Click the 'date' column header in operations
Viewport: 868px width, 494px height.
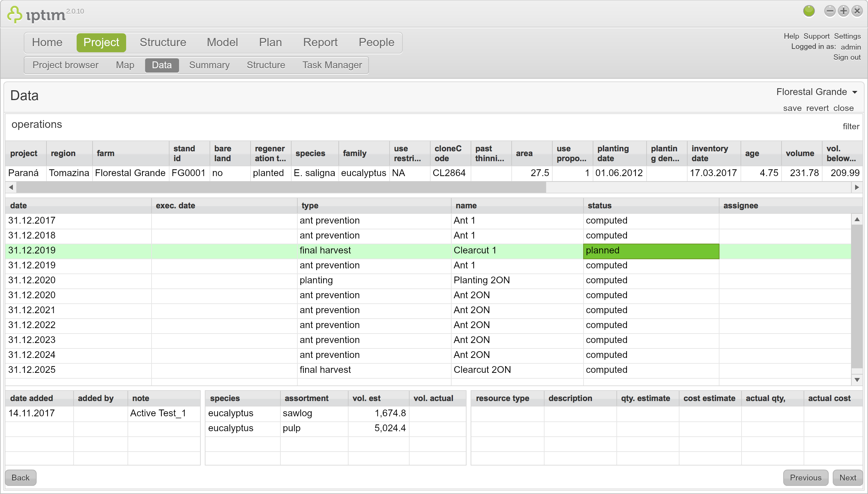tap(78, 205)
